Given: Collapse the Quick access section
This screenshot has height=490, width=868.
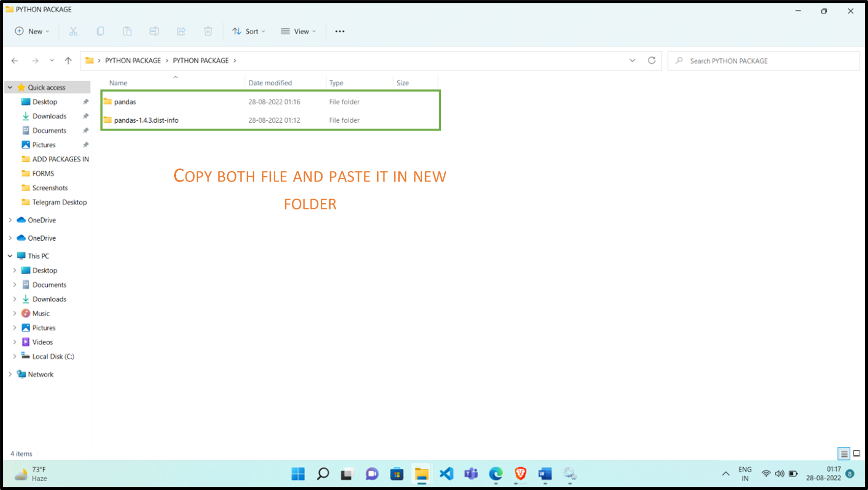Looking at the screenshot, I should click(x=10, y=87).
